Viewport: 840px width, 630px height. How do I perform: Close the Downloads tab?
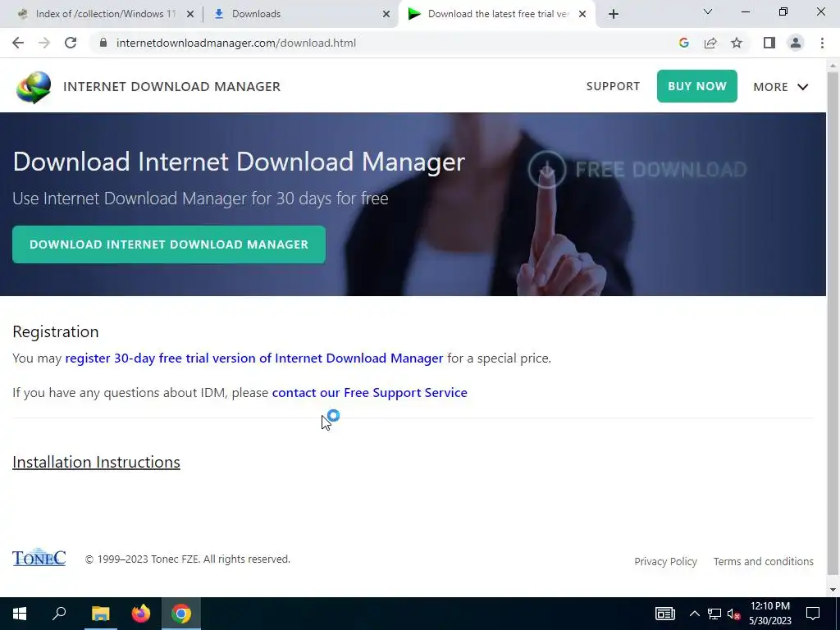(x=386, y=14)
